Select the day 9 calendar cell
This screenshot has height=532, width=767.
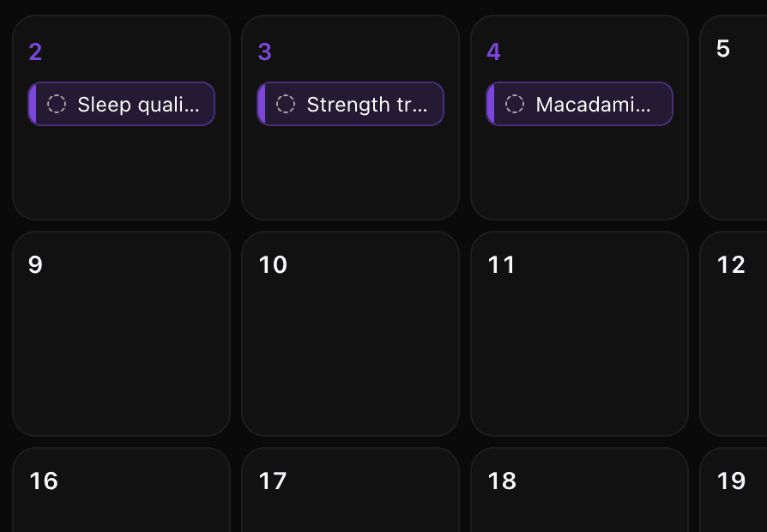121,334
